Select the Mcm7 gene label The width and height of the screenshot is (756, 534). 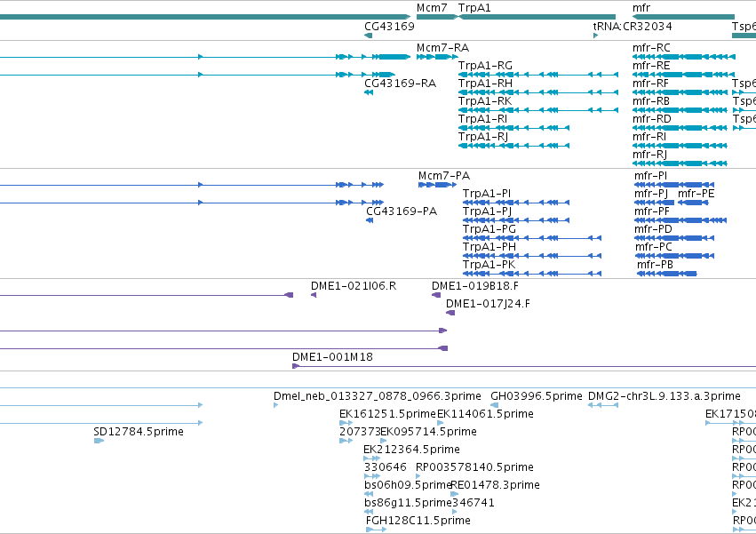432,8
